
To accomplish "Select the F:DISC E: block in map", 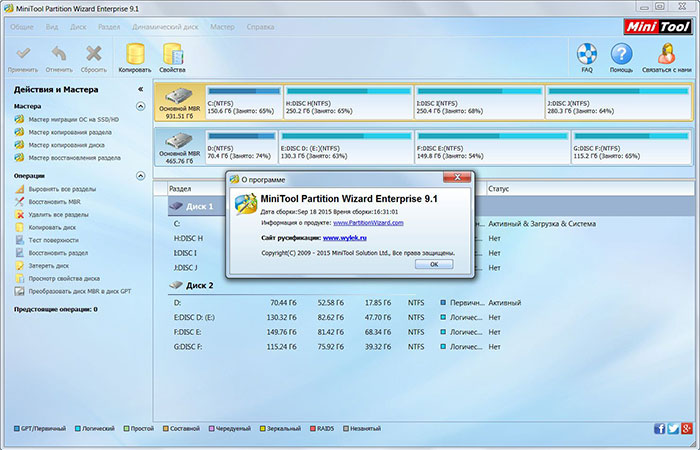I will 492,147.
